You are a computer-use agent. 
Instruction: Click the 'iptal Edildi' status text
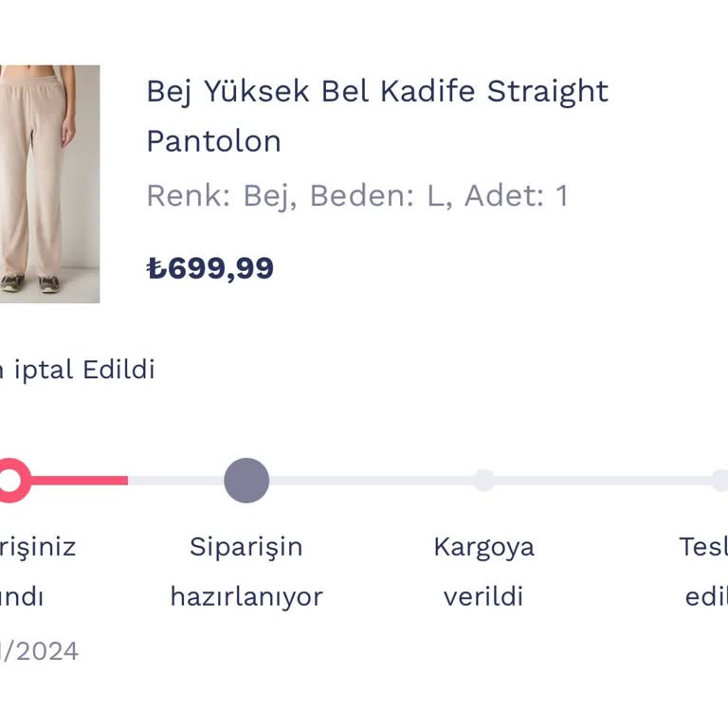point(83,370)
